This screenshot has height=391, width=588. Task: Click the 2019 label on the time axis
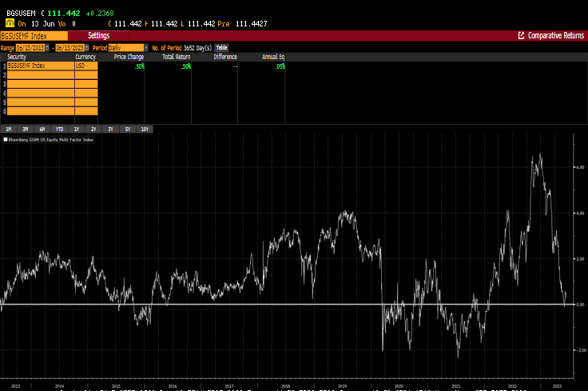coord(342,386)
